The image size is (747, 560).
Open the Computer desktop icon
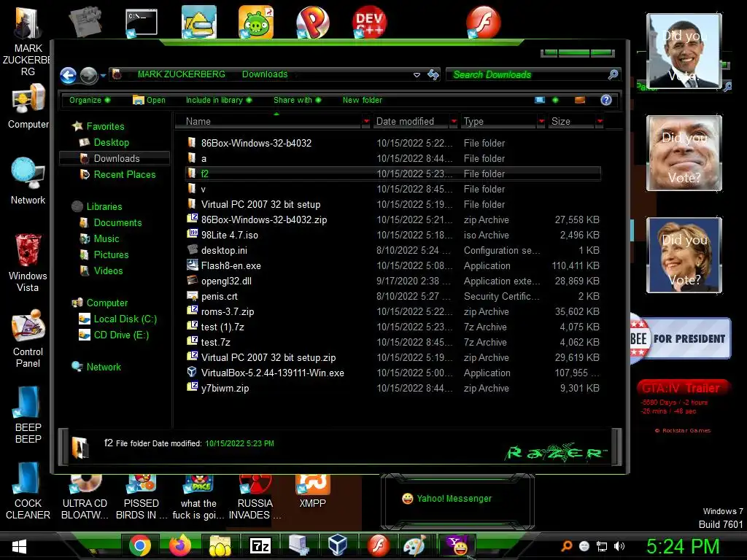[x=28, y=106]
